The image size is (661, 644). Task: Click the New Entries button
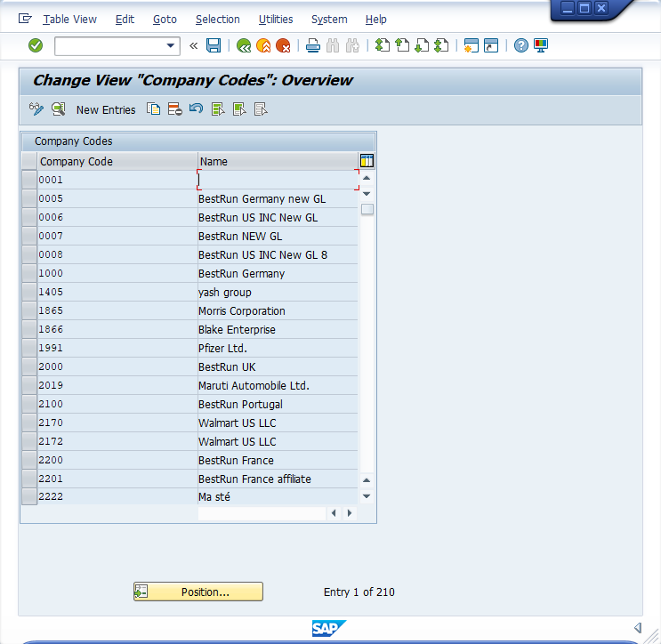pos(106,110)
